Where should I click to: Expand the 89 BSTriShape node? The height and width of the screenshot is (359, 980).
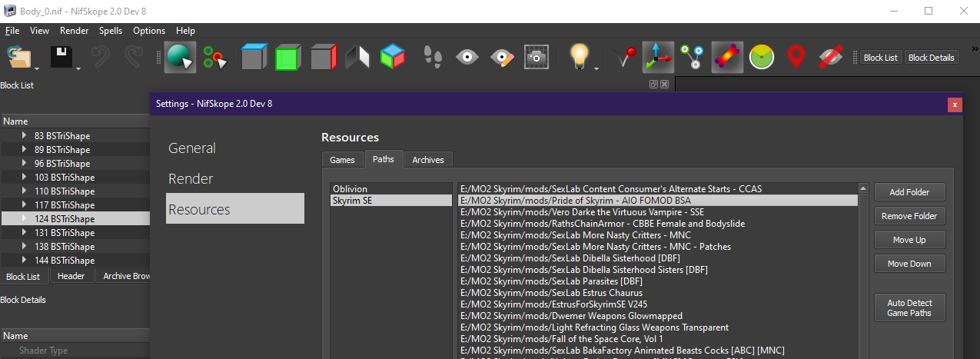24,149
